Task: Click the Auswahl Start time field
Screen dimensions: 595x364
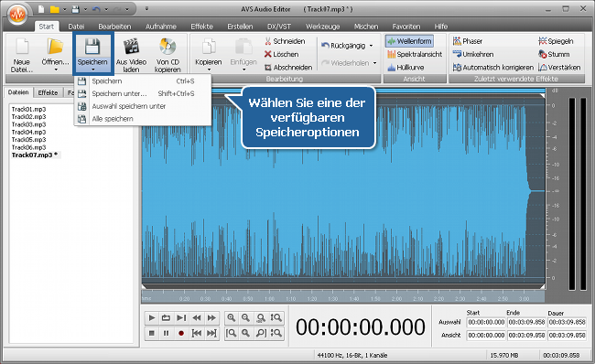Action: (486, 322)
